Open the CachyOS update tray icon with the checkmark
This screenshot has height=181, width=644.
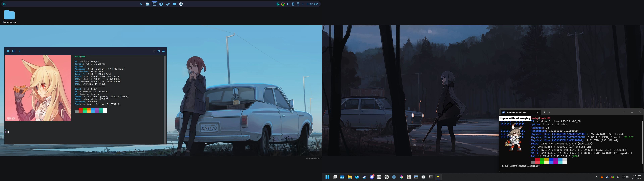tap(278, 4)
